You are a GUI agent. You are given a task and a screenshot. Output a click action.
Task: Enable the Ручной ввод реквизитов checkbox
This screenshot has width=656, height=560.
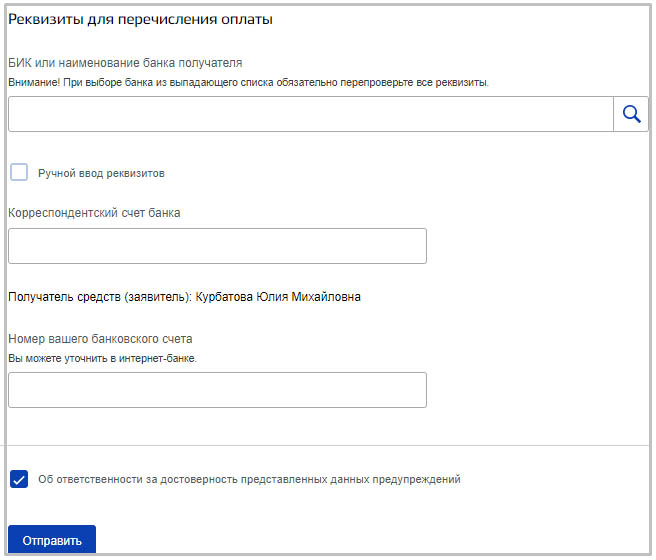(19, 172)
